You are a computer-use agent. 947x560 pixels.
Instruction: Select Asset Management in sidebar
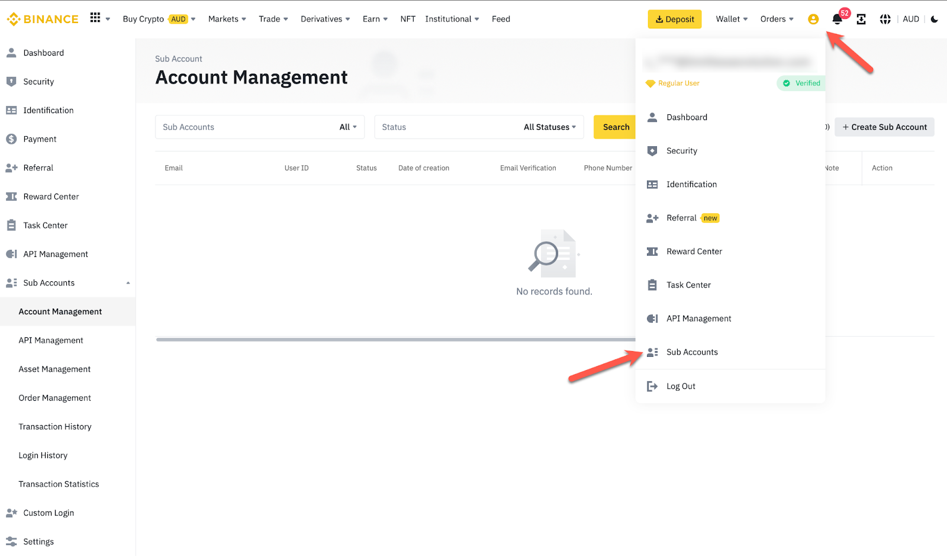[x=67, y=369]
